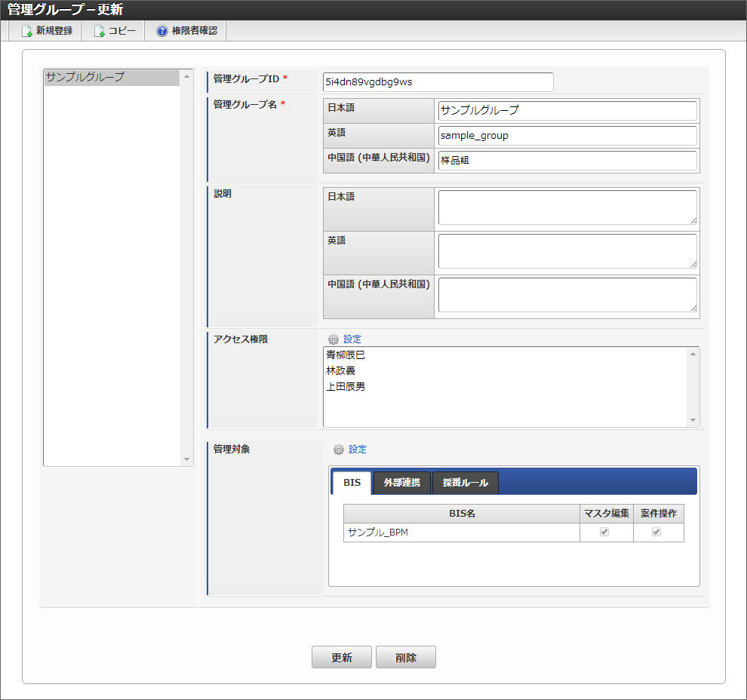Open the サンプル_BPM link
This screenshot has width=747, height=700.
point(378,533)
